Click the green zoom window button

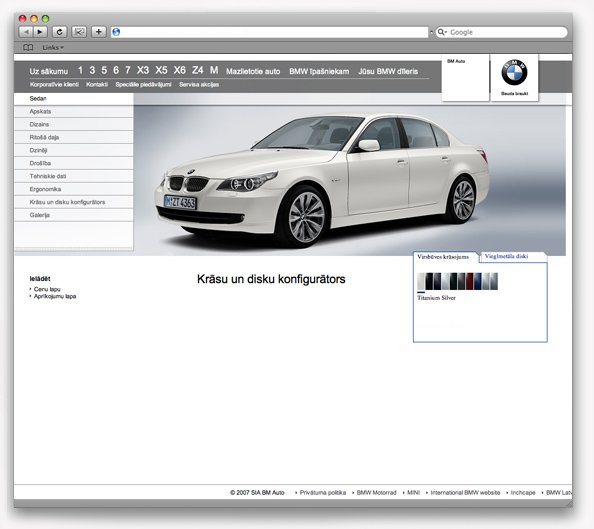[x=45, y=18]
